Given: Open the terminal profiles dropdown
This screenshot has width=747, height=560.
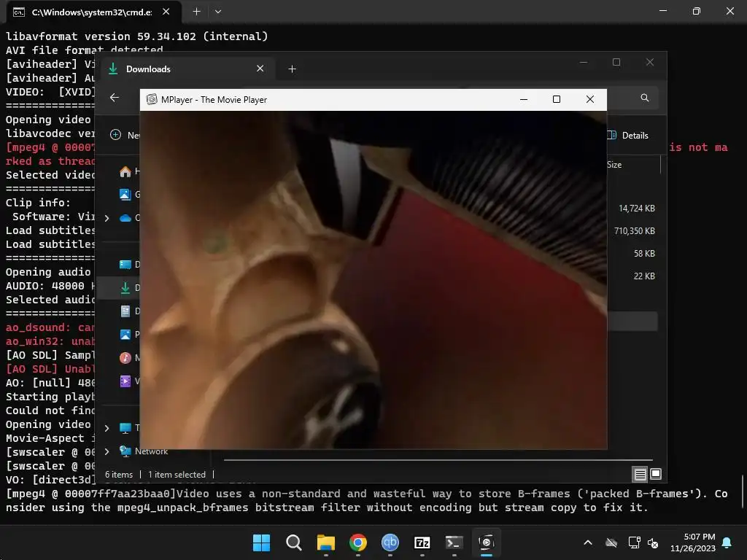Looking at the screenshot, I should click(217, 12).
